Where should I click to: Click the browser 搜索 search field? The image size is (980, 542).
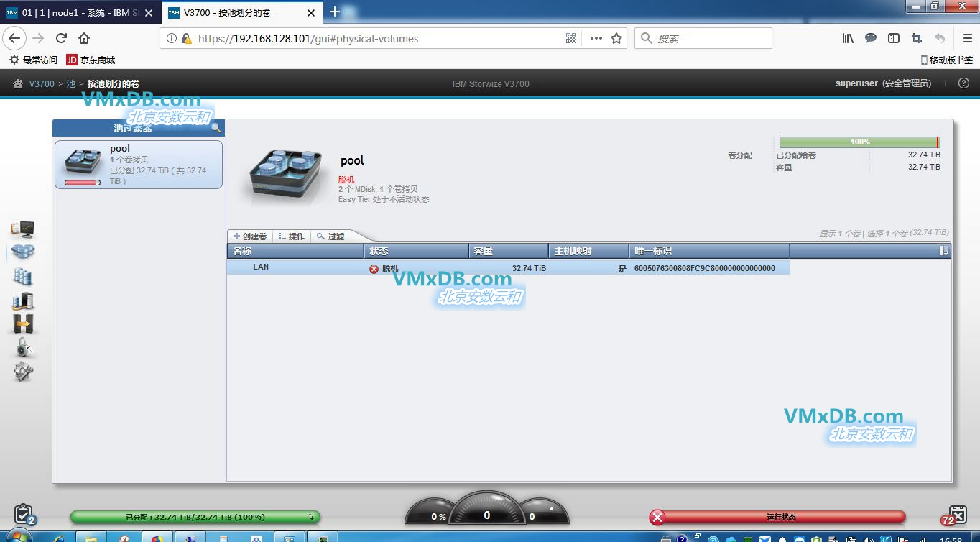pos(703,38)
